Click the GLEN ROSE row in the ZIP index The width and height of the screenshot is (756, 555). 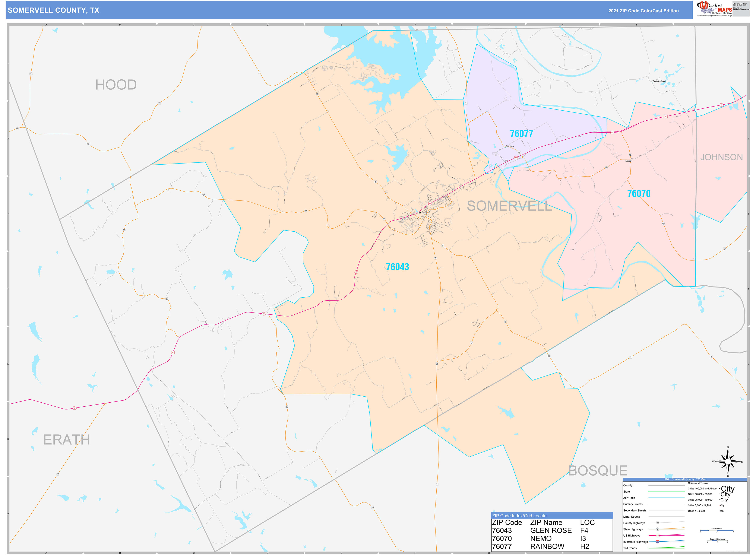coord(551,530)
